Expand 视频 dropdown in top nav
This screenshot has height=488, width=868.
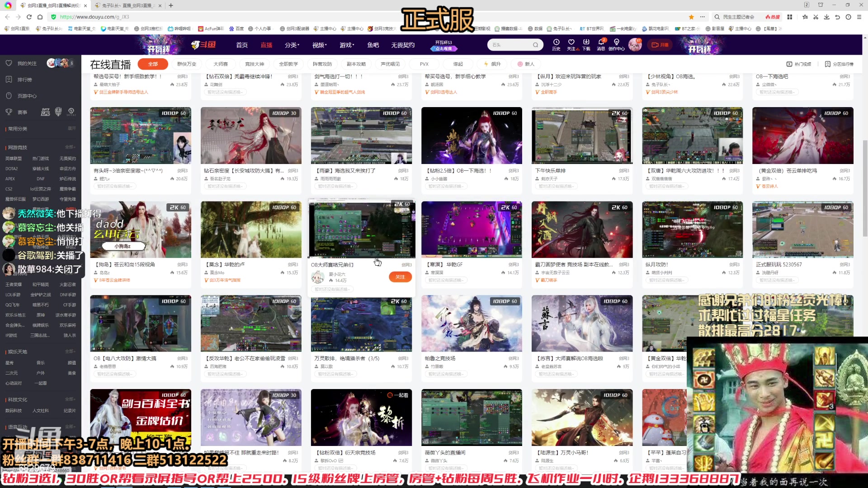pyautogui.click(x=320, y=45)
